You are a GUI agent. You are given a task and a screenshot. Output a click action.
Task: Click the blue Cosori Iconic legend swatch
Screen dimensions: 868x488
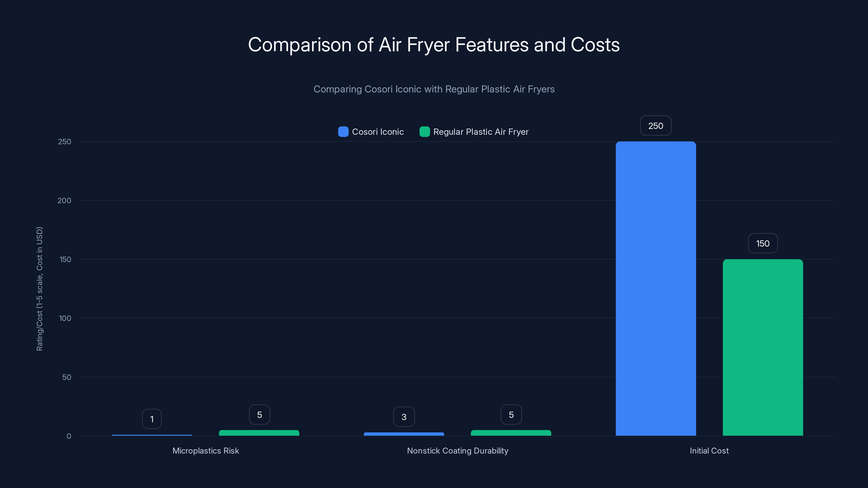pyautogui.click(x=343, y=132)
